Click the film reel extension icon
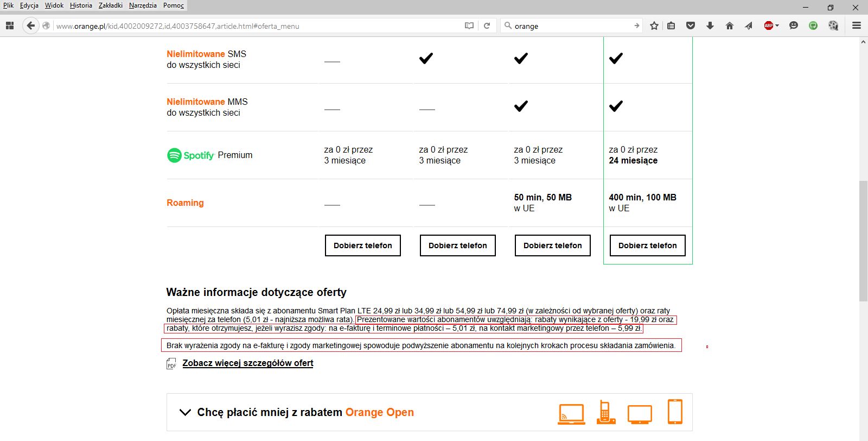The height and width of the screenshot is (441, 868). [x=833, y=26]
